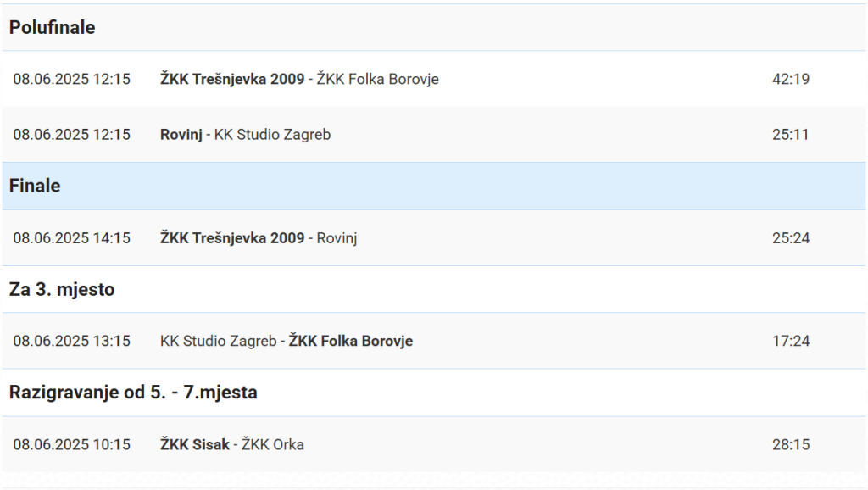Select the highlighted Finale section header
Viewport: 868px width, 490px height.
35,186
